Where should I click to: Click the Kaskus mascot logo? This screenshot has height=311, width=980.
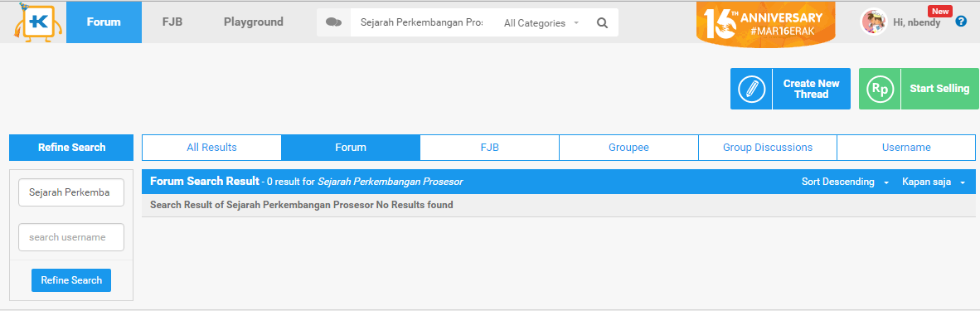[x=38, y=22]
